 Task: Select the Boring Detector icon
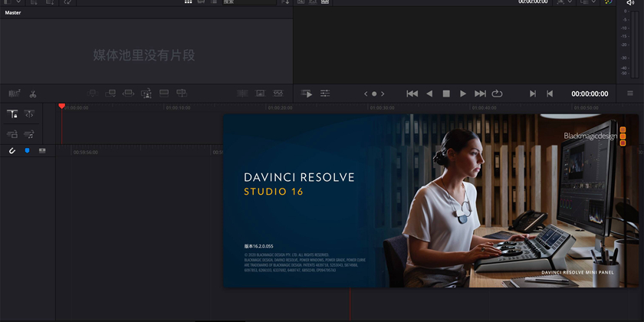pos(14,94)
